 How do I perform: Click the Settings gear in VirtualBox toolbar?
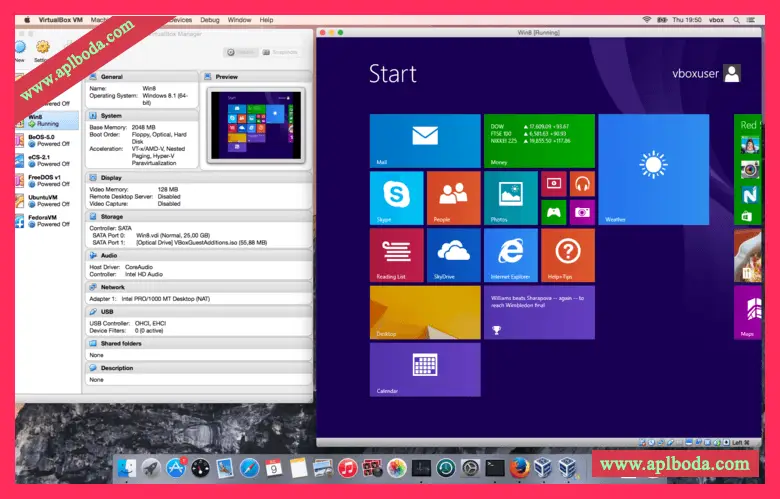(x=43, y=50)
